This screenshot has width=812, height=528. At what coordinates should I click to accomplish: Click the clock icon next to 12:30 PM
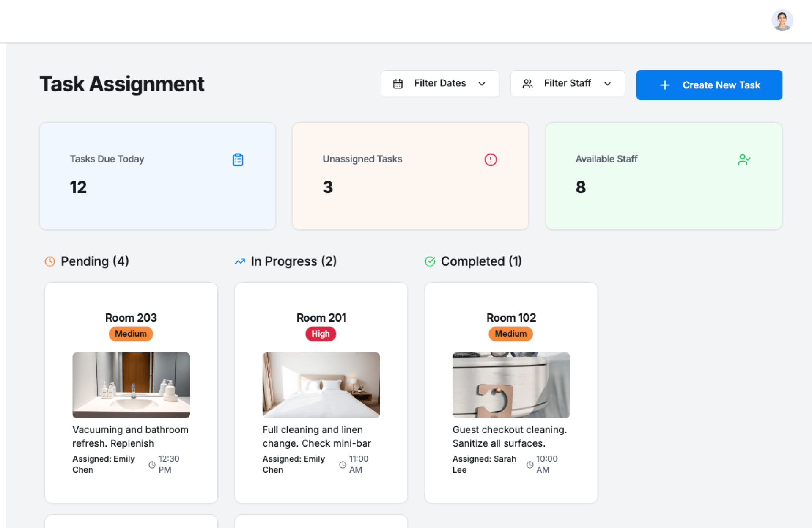coord(152,465)
